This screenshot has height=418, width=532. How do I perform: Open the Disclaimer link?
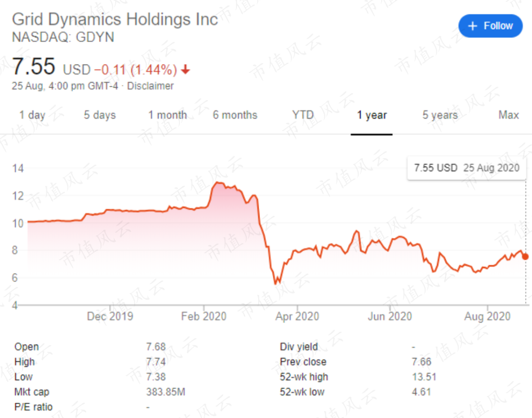[x=150, y=86]
